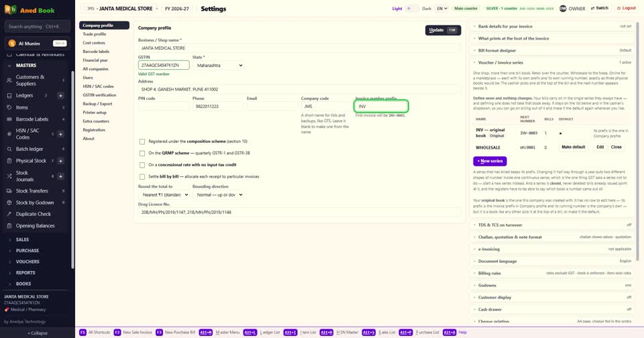Click the GSTIN input field

pos(164,65)
